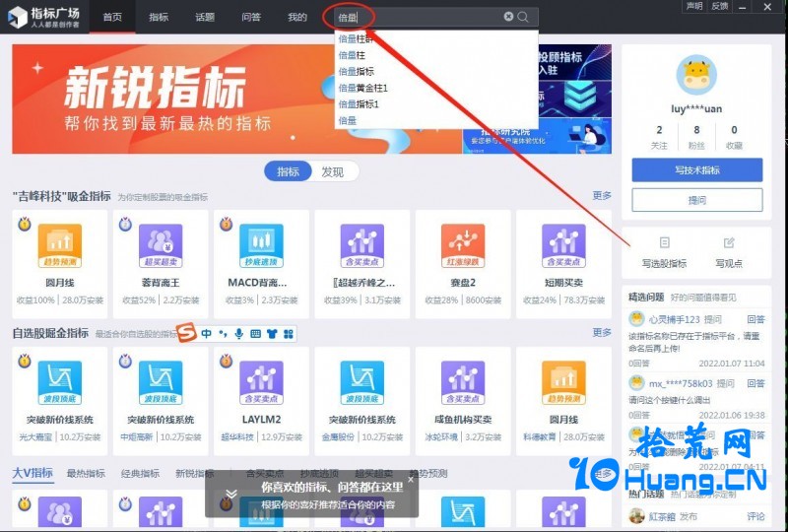Open the Sogou skin shirt icon
The height and width of the screenshot is (532, 788).
(x=272, y=333)
